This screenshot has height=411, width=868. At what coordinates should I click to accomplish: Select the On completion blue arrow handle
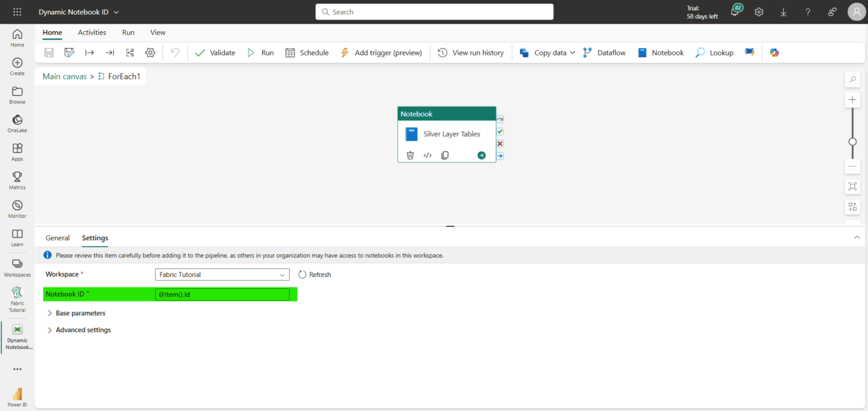[500, 155]
